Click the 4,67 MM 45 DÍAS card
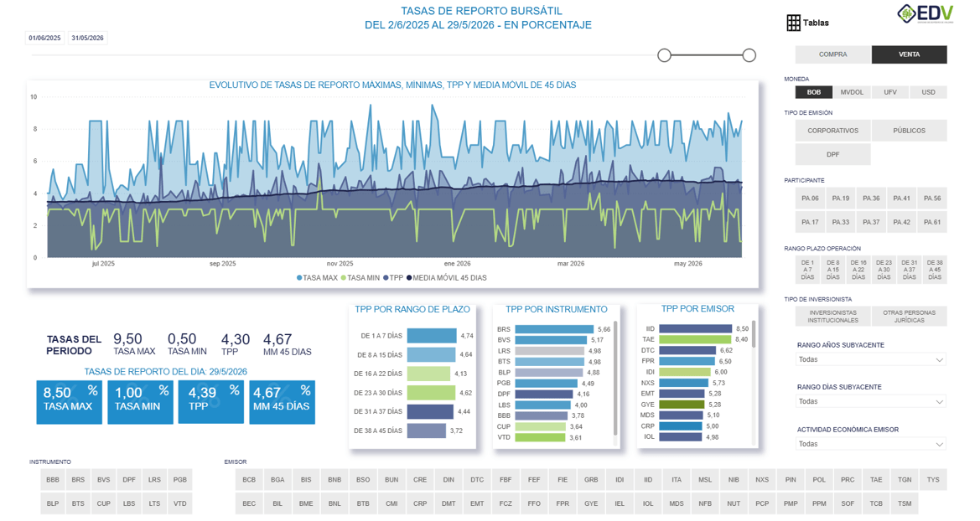The width and height of the screenshot is (980, 521). (282, 402)
